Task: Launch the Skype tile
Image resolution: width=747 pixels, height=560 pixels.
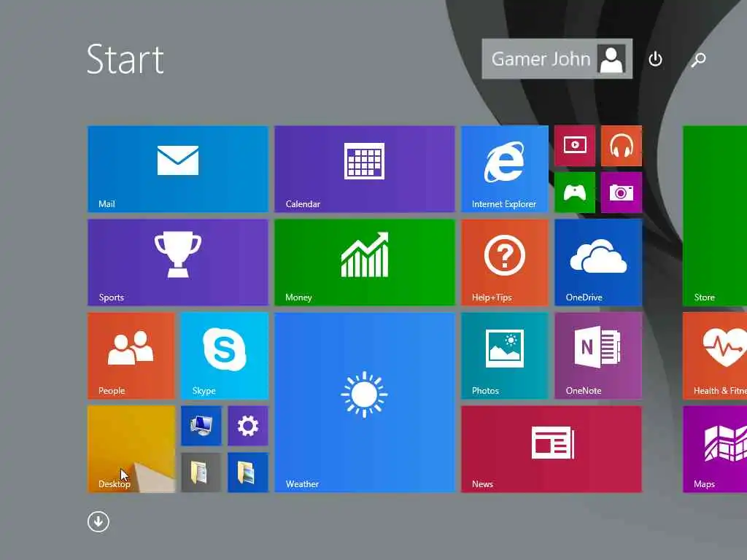Action: (x=225, y=355)
